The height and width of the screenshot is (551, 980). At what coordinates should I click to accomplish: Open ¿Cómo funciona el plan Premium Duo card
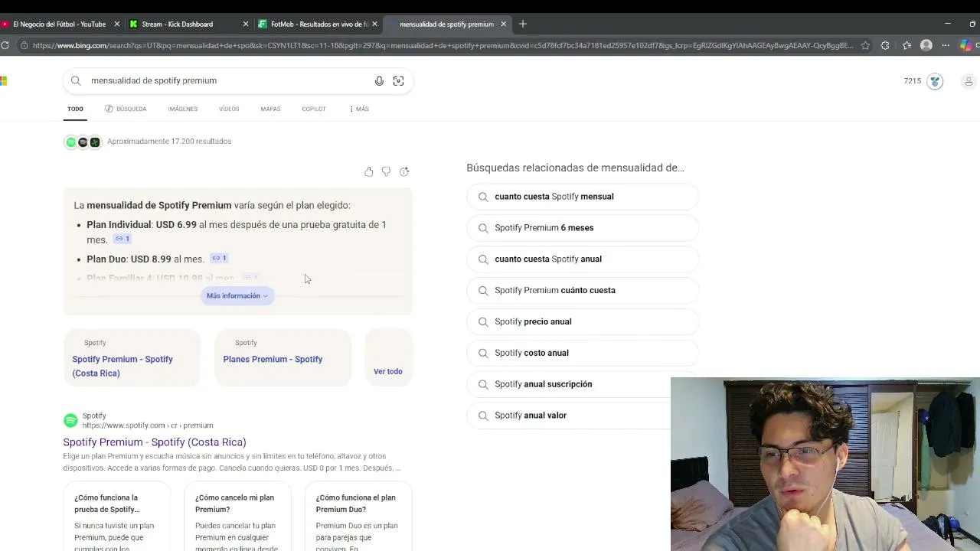click(x=358, y=517)
